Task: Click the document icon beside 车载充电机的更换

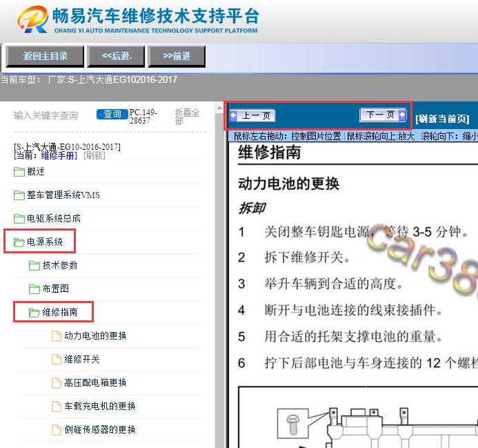Action: click(x=57, y=407)
